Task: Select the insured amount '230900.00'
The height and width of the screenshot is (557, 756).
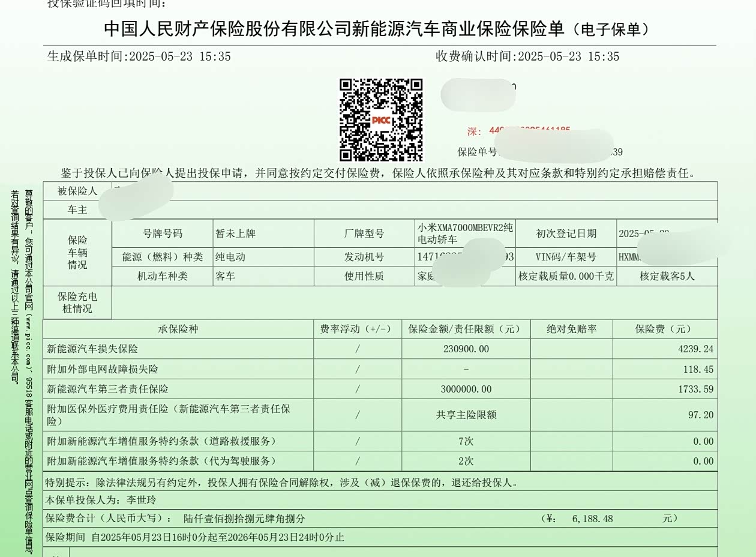Action: (466, 349)
